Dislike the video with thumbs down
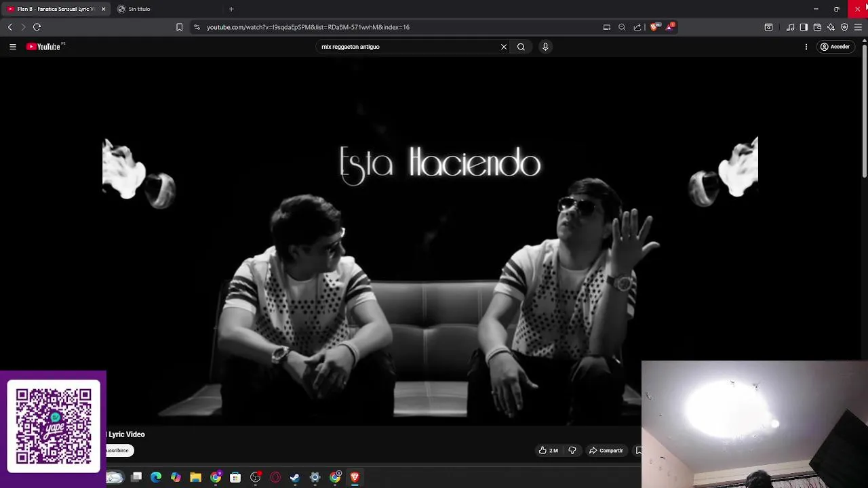Image resolution: width=868 pixels, height=488 pixels. [572, 451]
